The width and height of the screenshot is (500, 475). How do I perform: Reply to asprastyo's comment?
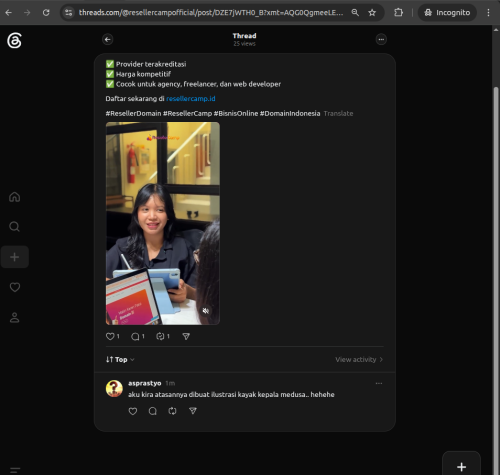click(x=153, y=411)
